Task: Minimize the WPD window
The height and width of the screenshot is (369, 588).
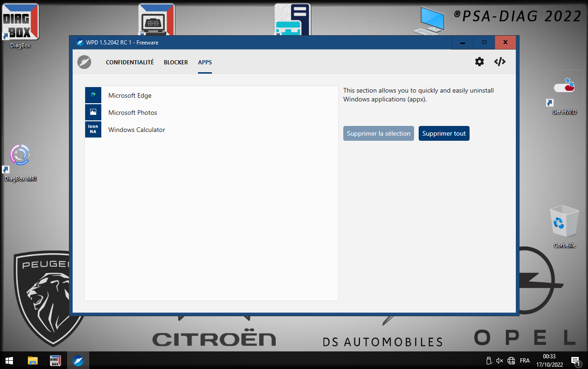Action: (463, 43)
